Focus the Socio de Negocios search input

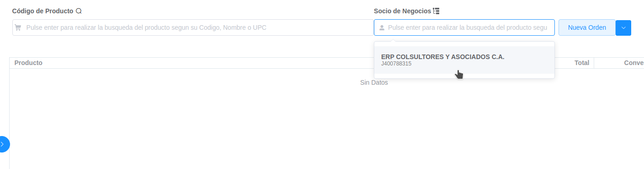[x=464, y=27]
